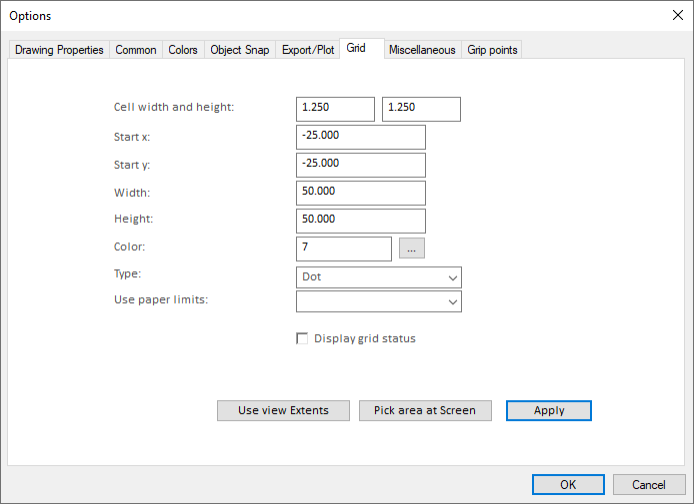The image size is (694, 504).
Task: Open the Grip points tab
Action: (492, 50)
